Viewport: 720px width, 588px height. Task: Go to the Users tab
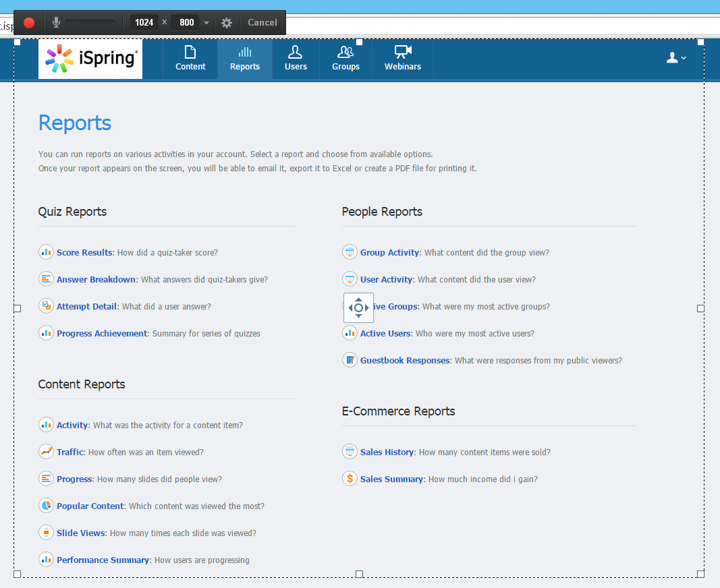coord(296,59)
